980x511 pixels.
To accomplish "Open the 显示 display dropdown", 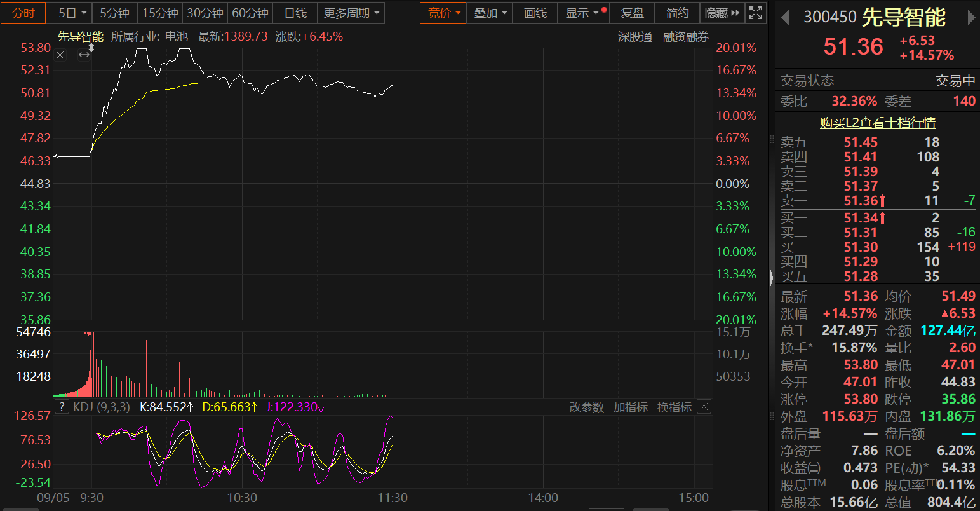I will [x=585, y=13].
